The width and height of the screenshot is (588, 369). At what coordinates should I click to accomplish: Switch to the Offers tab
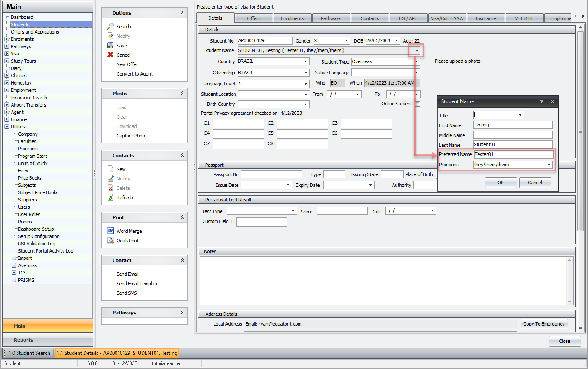[x=254, y=18]
